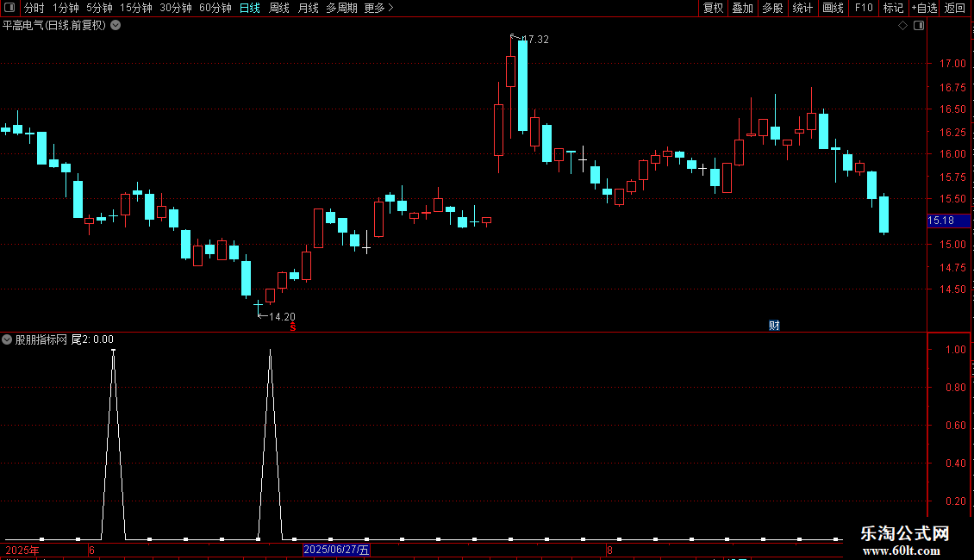Click the 16.00 price axis label
974x560 pixels.
(x=952, y=154)
